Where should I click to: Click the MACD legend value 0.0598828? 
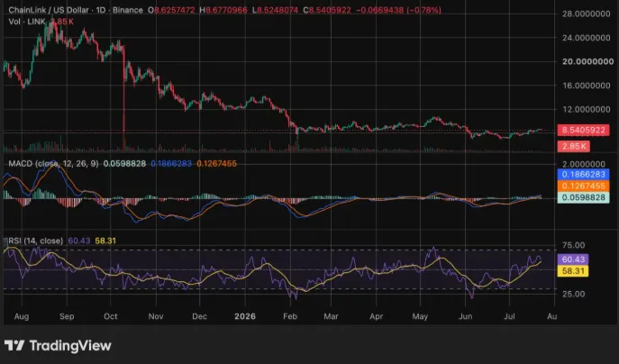click(124, 163)
